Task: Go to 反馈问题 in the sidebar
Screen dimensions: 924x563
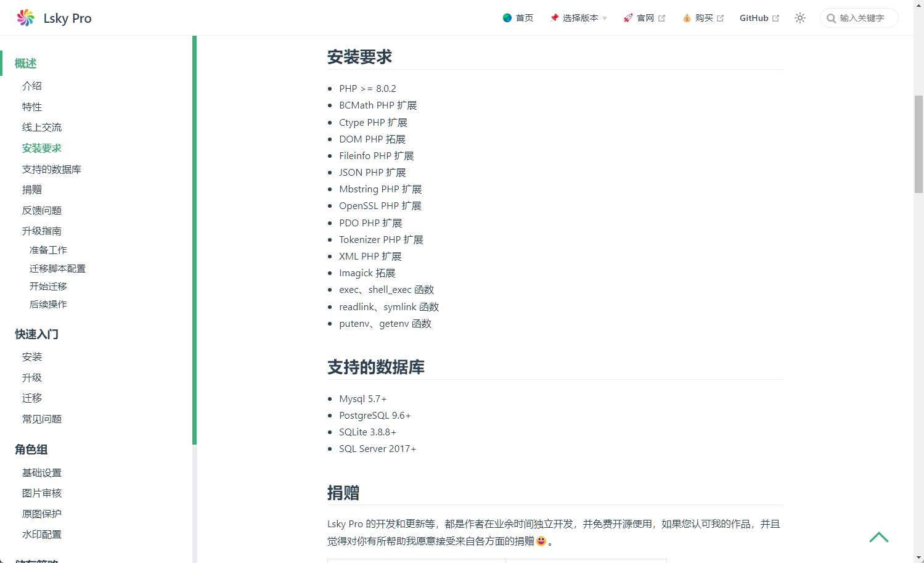Action: (42, 210)
